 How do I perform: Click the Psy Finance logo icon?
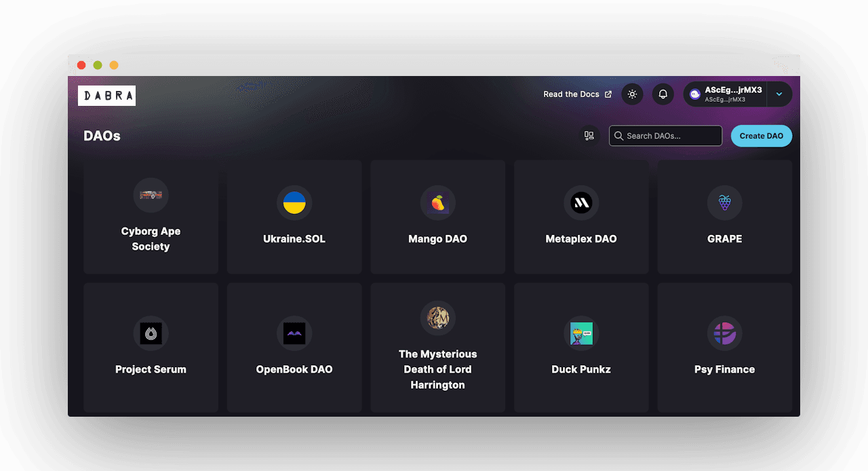724,333
